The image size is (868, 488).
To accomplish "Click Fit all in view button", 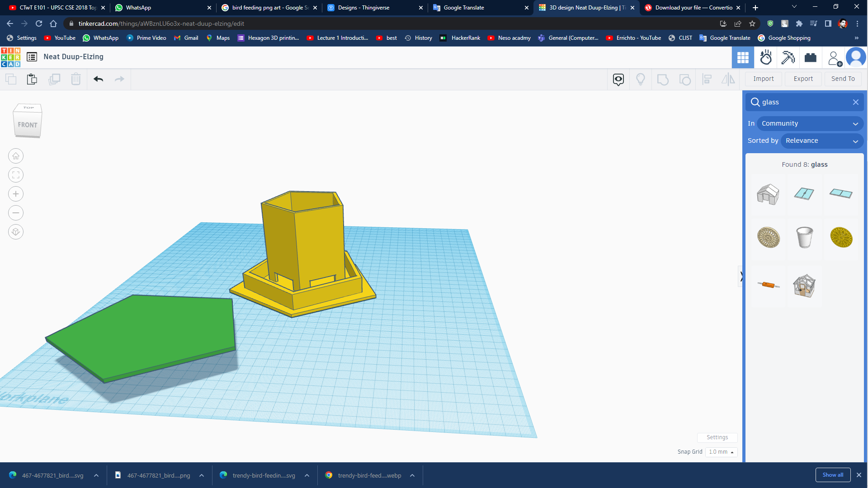I will (x=16, y=175).
